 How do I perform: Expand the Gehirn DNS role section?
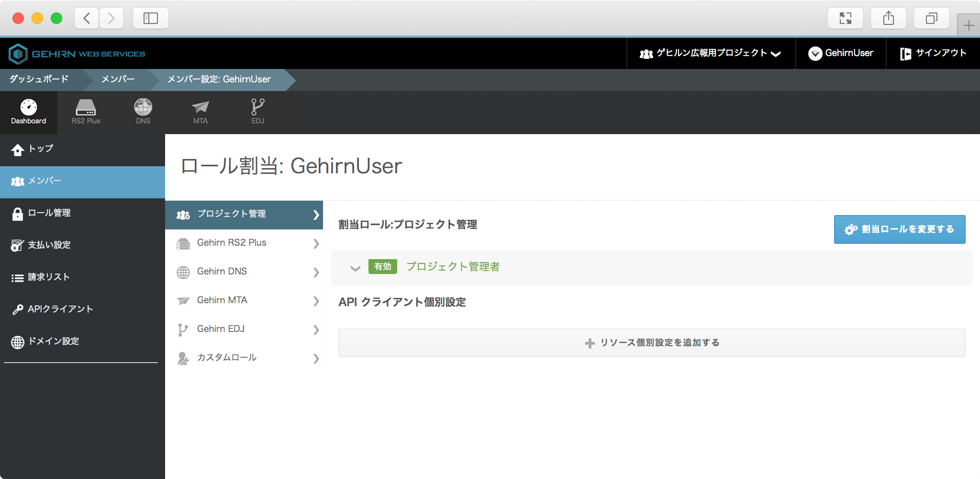(x=244, y=272)
